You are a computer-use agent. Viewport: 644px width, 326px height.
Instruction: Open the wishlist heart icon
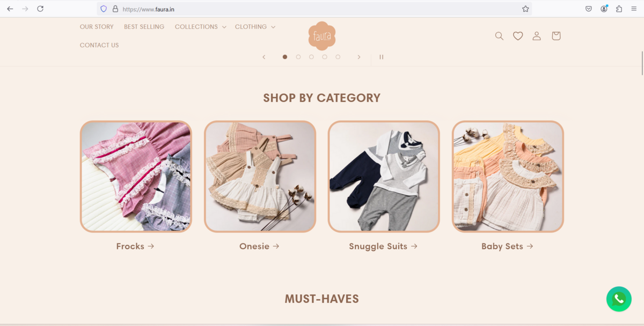(518, 36)
